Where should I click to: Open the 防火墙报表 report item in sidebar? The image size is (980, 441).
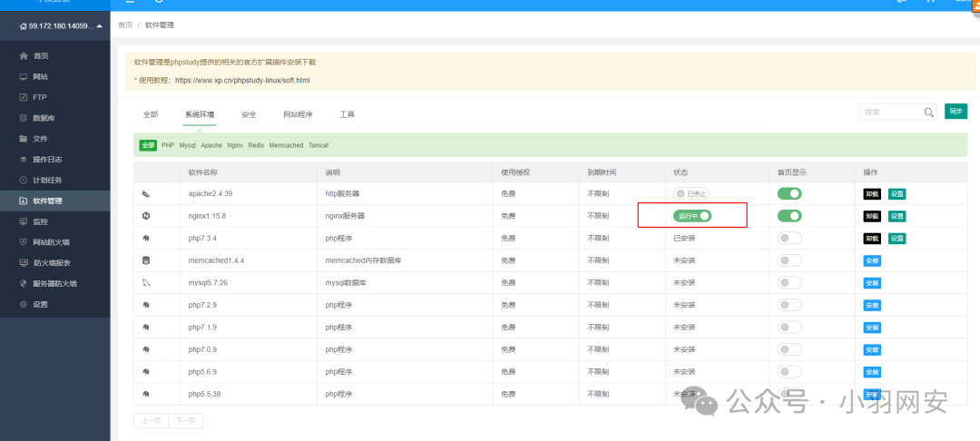point(55,263)
